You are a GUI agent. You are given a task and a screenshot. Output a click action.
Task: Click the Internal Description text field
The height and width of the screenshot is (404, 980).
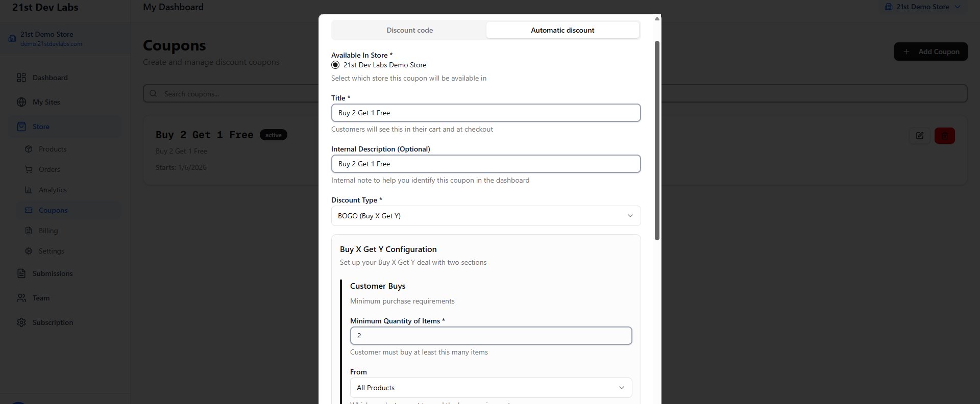(485, 164)
